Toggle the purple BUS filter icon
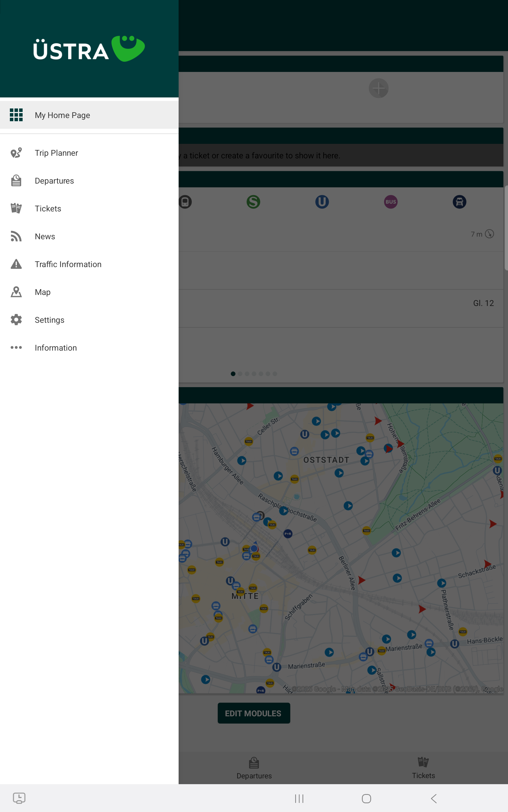This screenshot has height=812, width=508. pos(391,202)
